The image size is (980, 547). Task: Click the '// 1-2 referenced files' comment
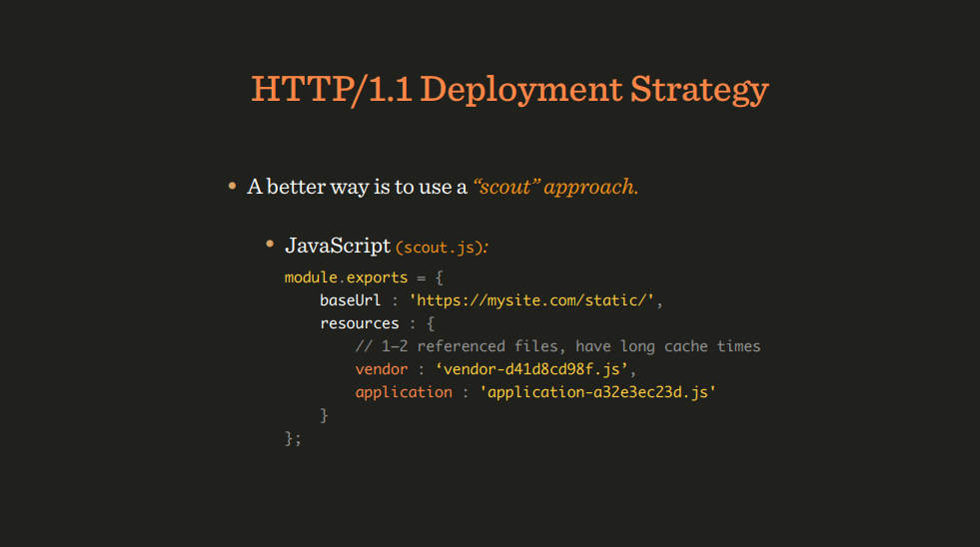tap(557, 346)
